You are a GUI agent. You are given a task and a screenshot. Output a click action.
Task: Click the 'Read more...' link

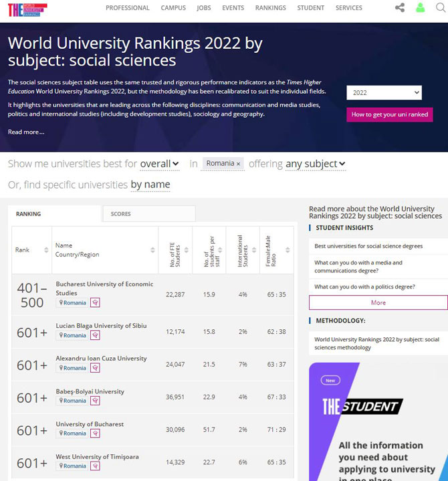(x=26, y=132)
